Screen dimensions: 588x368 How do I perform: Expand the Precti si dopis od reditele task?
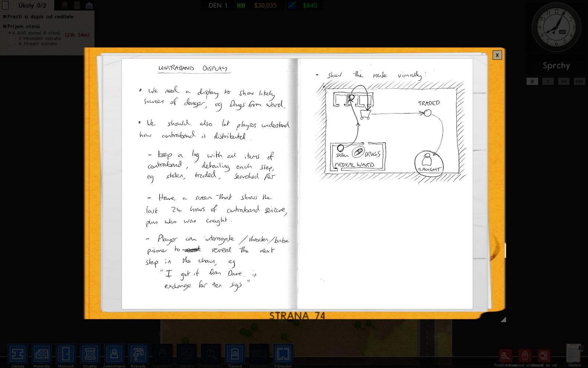coord(40,17)
